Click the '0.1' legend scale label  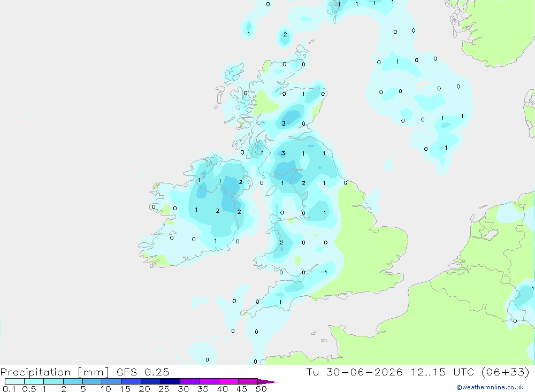click(9, 389)
